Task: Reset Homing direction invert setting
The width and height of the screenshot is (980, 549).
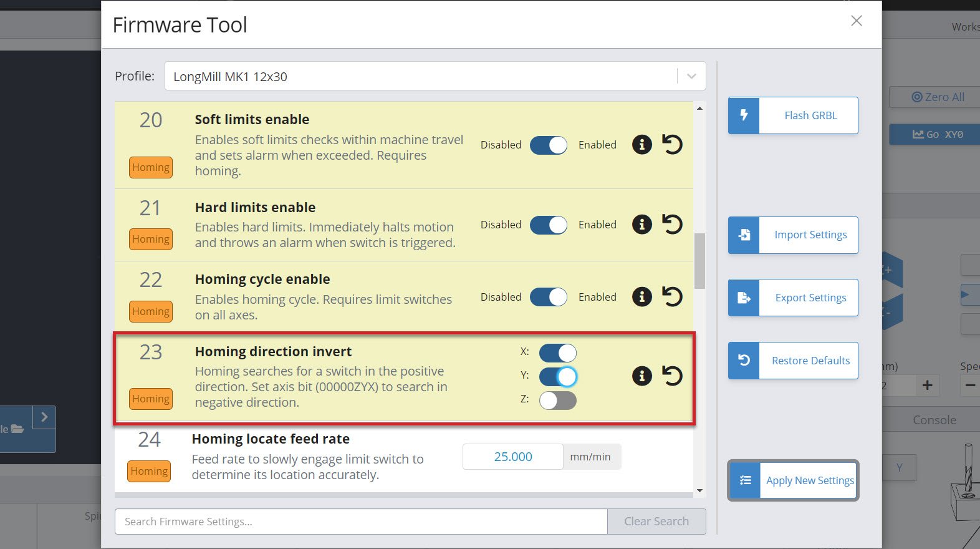Action: point(672,376)
